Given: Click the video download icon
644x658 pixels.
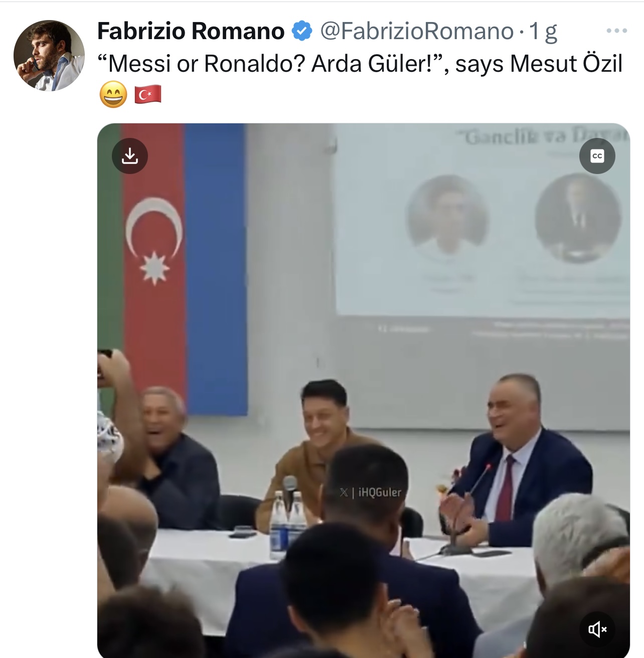Looking at the screenshot, I should pos(130,156).
